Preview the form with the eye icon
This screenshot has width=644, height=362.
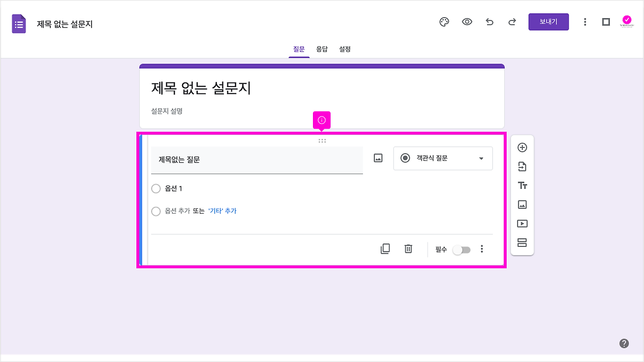(x=467, y=22)
